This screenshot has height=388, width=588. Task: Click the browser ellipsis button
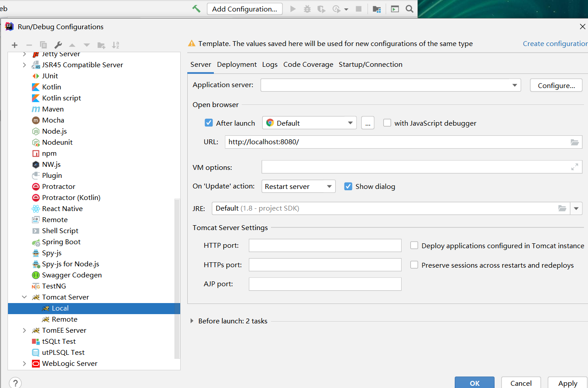[367, 123]
